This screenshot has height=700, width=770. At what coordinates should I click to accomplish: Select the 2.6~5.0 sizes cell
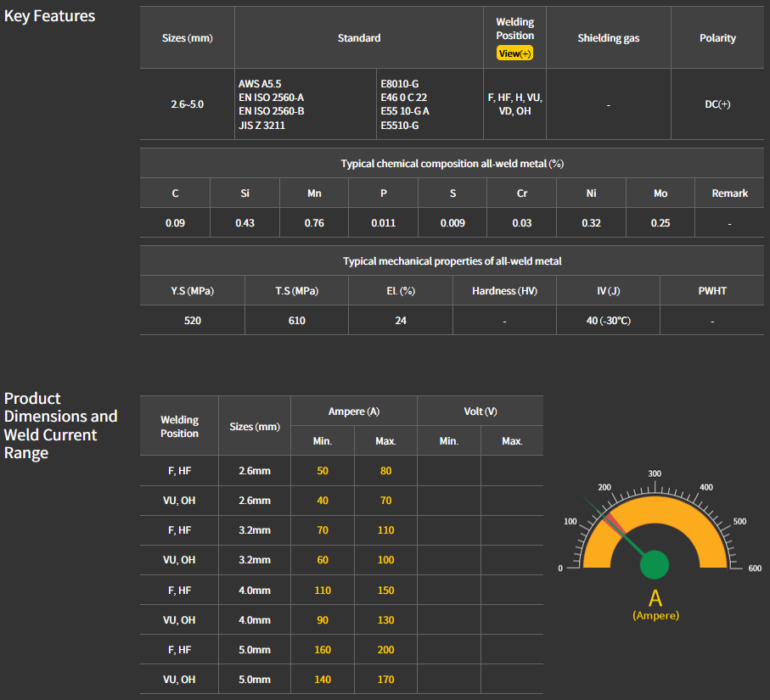point(187,104)
